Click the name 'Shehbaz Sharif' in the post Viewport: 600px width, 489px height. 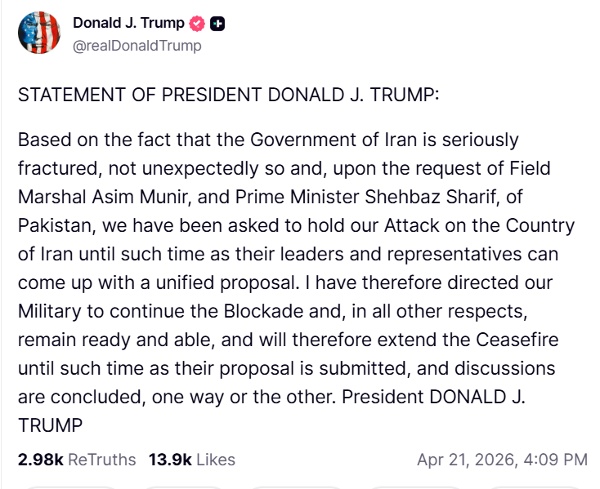(430, 197)
